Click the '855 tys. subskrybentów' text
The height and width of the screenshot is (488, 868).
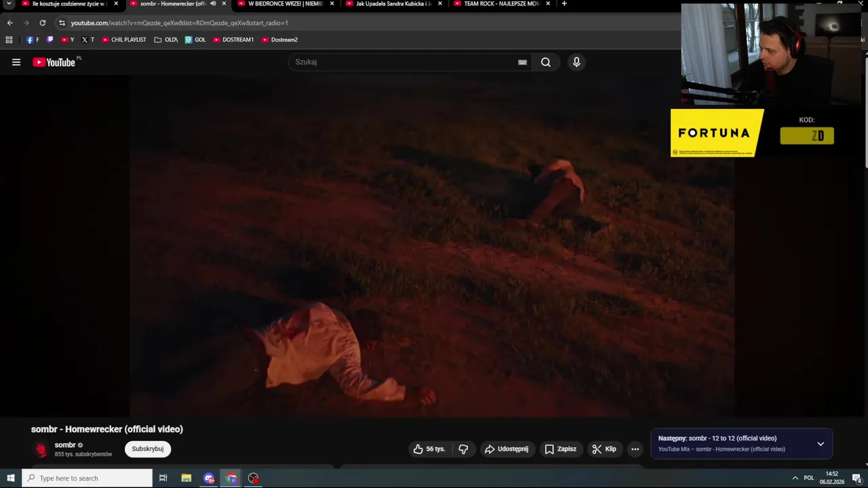(83, 454)
